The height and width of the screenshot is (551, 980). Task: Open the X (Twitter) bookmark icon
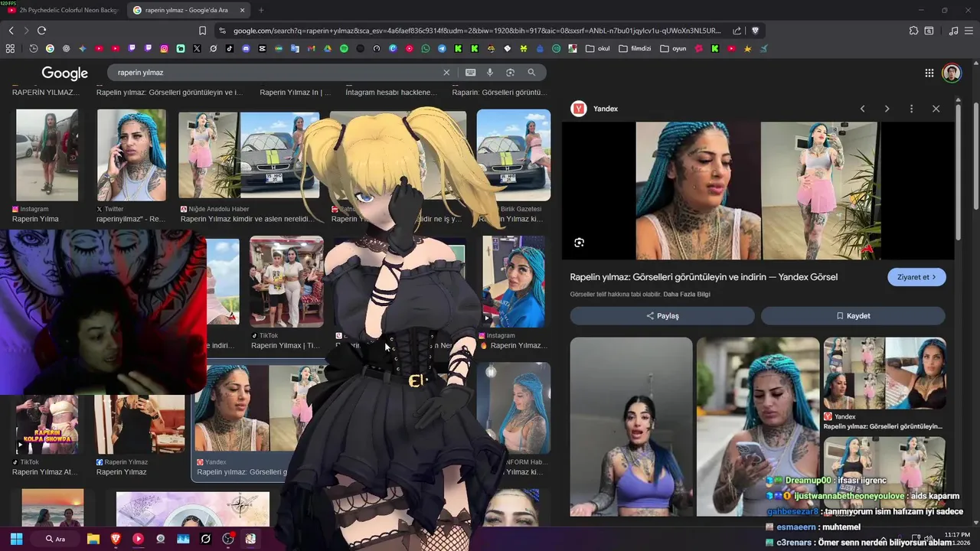point(197,48)
